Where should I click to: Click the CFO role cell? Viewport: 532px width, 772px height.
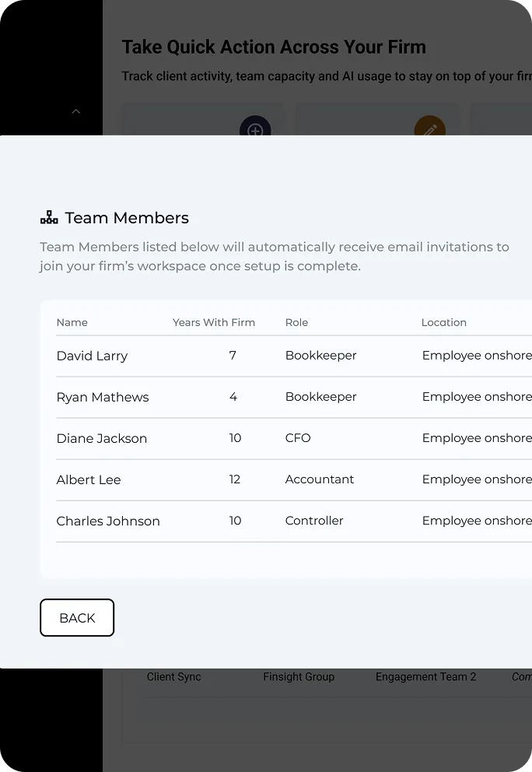tap(298, 438)
